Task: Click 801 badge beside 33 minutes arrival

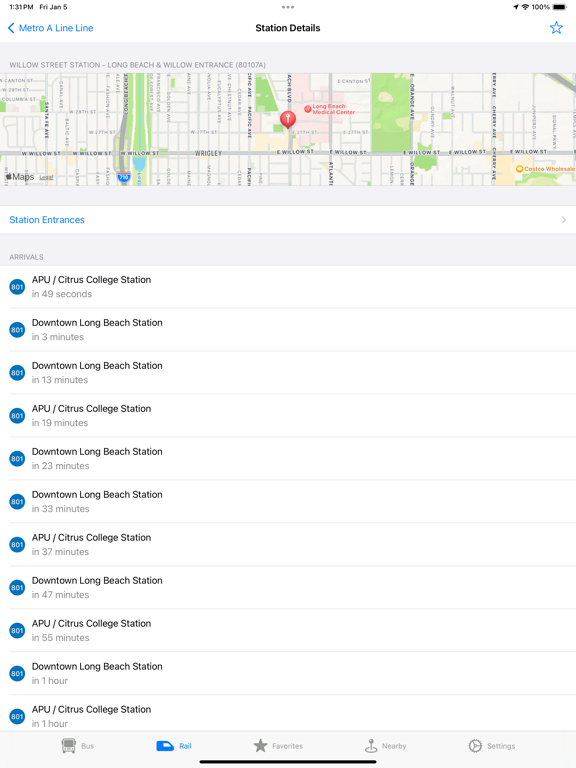Action: [x=17, y=502]
